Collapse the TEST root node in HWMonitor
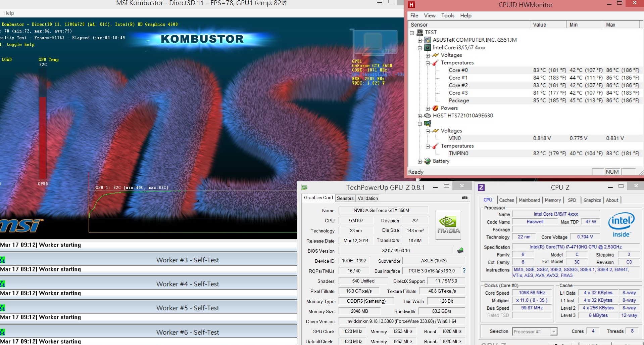 [412, 33]
